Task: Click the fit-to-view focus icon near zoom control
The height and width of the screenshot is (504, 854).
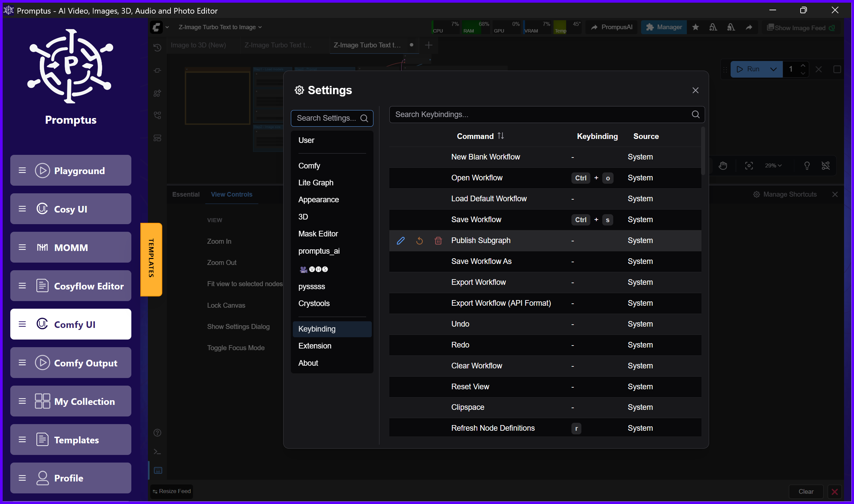Action: click(749, 165)
